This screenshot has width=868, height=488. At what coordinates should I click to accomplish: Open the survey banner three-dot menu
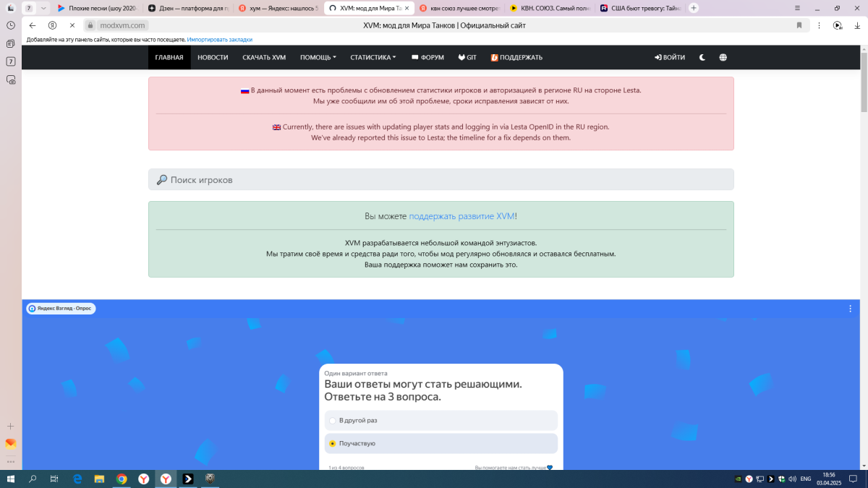pyautogui.click(x=851, y=309)
